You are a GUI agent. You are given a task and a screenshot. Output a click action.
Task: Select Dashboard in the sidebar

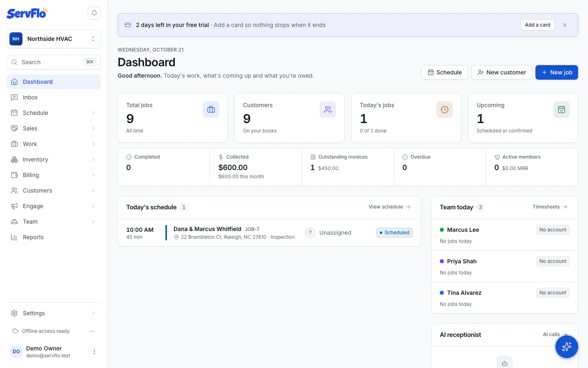(x=53, y=82)
